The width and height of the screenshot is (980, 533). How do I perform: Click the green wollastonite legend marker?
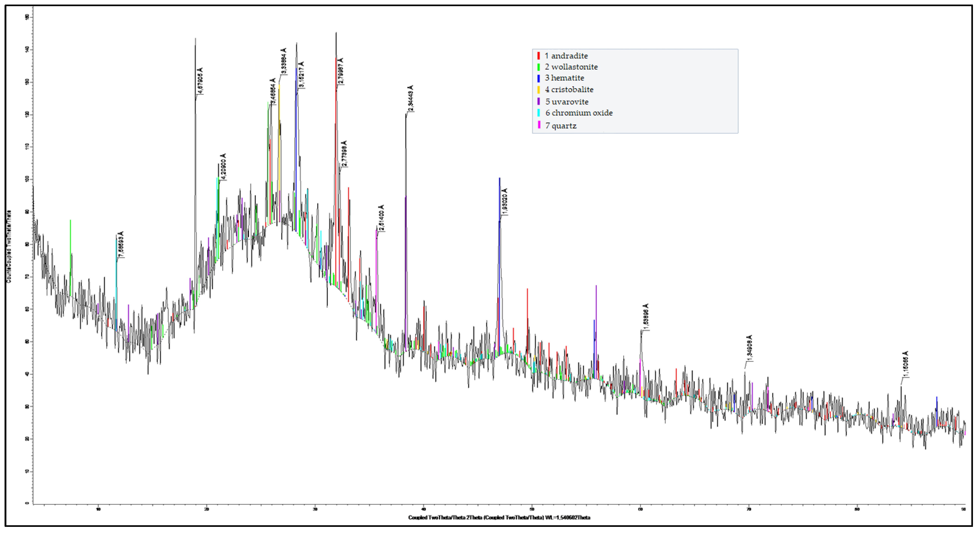click(538, 67)
